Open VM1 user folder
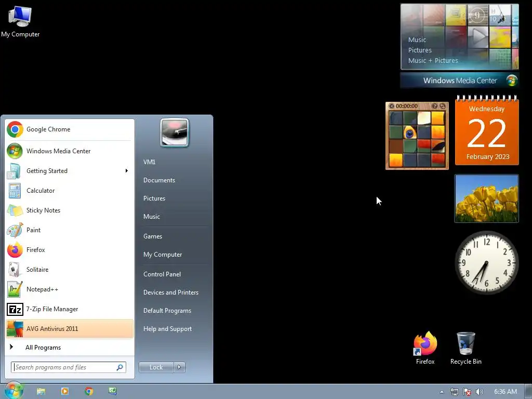The image size is (532, 399). click(149, 162)
